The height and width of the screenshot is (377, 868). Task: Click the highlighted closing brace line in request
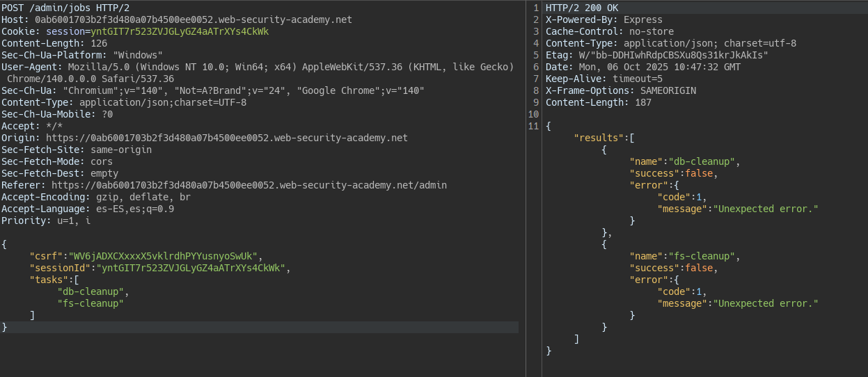click(5, 327)
